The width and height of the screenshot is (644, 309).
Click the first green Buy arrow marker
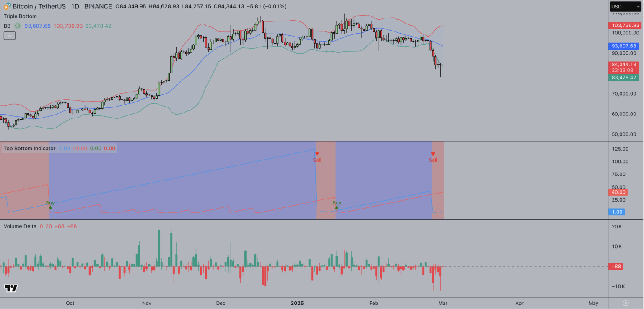coord(50,207)
